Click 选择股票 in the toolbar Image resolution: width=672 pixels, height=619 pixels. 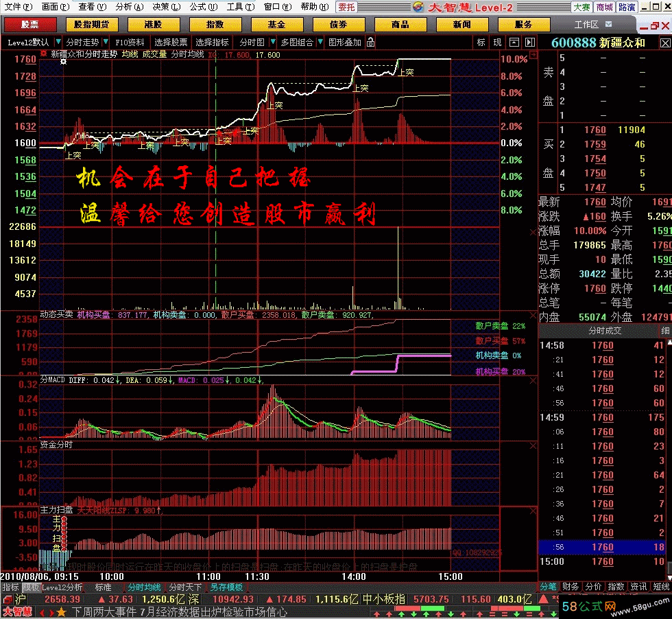(171, 42)
